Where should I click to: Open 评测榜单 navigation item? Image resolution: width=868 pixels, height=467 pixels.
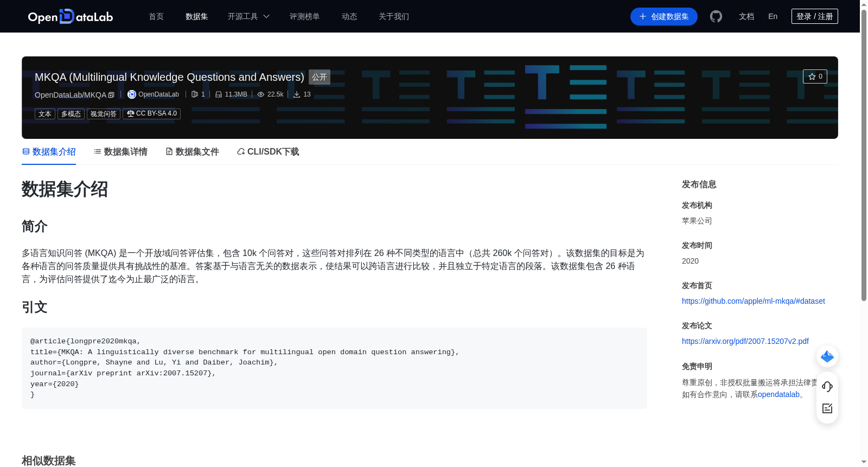(x=305, y=16)
